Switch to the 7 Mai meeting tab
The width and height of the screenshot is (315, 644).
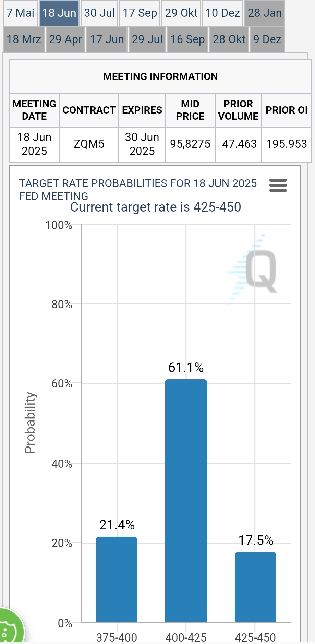coord(21,13)
